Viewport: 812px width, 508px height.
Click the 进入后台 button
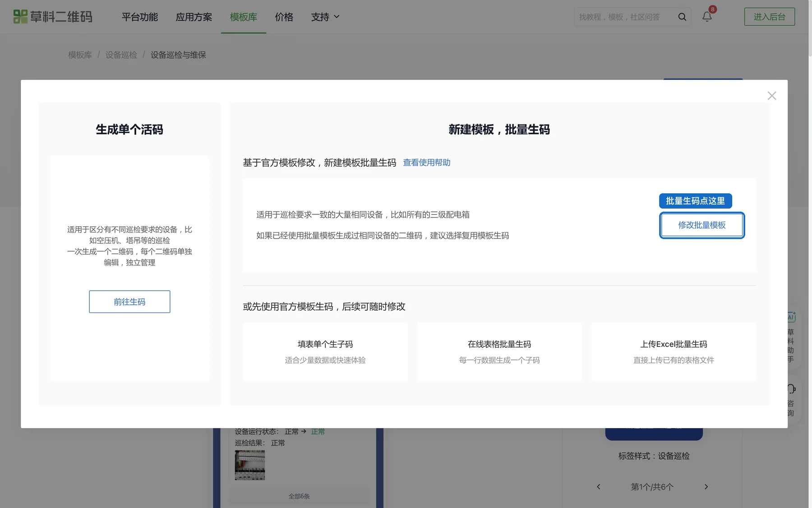tap(770, 17)
